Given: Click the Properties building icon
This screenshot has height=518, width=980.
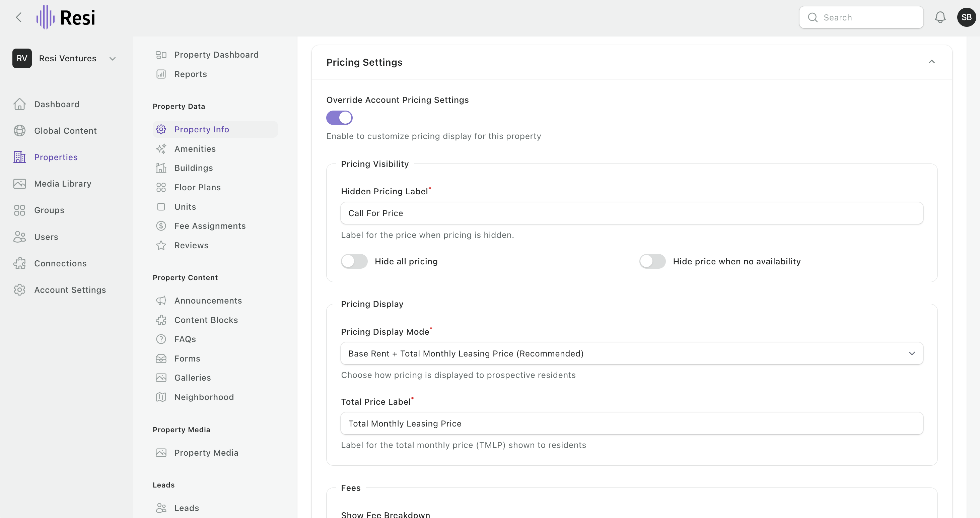Looking at the screenshot, I should click(x=19, y=157).
